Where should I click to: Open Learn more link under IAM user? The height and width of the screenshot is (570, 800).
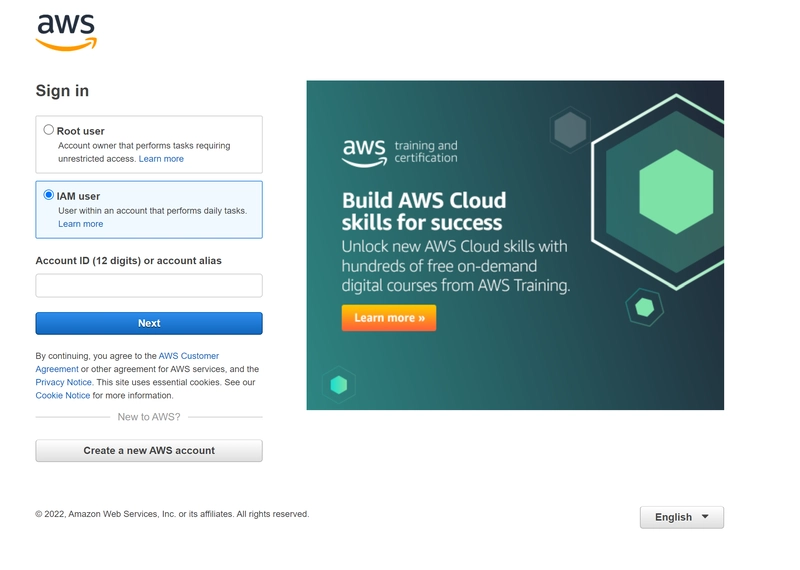pyautogui.click(x=81, y=224)
